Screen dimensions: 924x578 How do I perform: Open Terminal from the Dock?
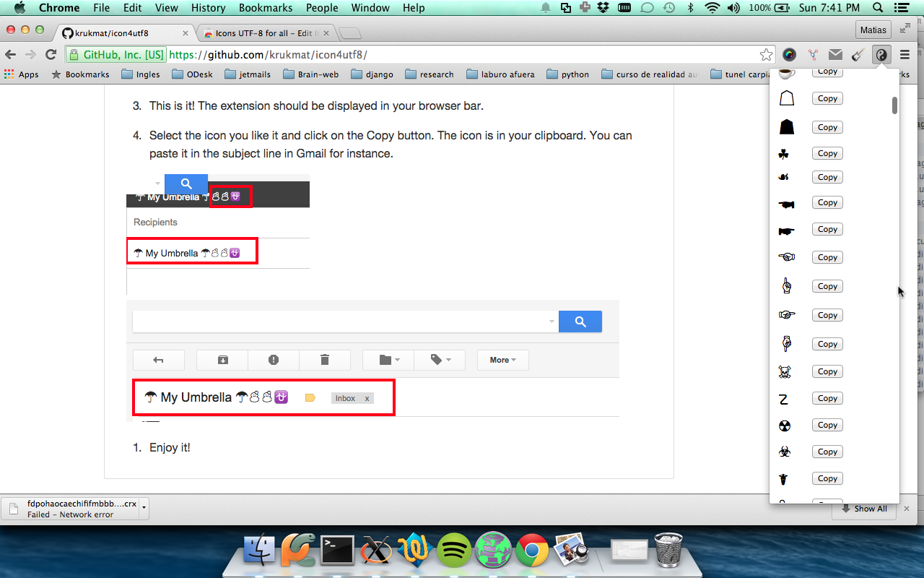(337, 552)
